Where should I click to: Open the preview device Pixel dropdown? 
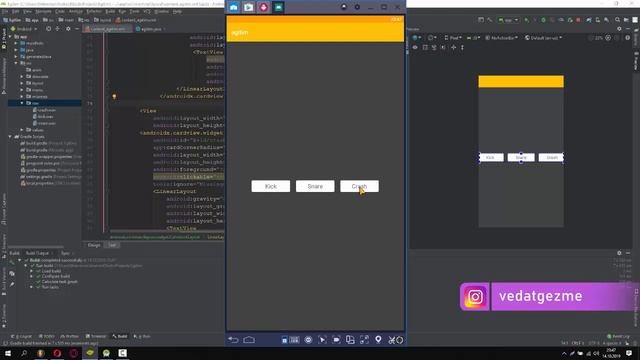pyautogui.click(x=452, y=38)
